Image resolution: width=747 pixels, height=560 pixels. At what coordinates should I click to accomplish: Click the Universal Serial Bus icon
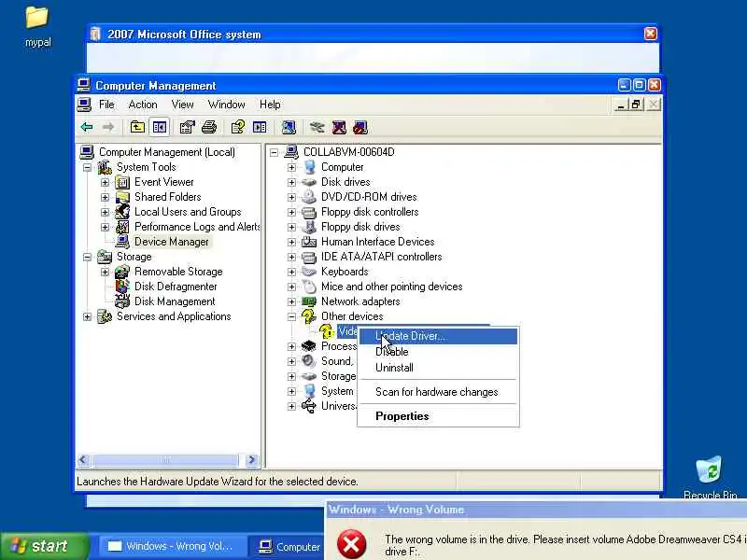pos(309,406)
